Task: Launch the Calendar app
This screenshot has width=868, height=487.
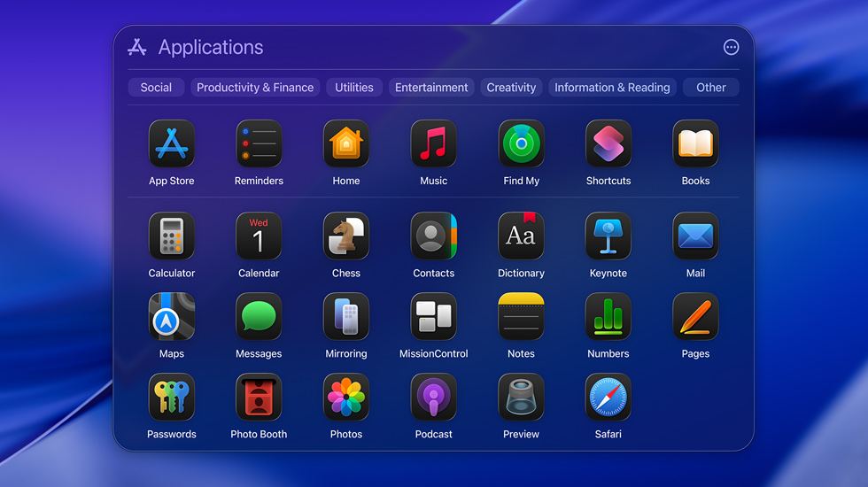Action: 259,236
